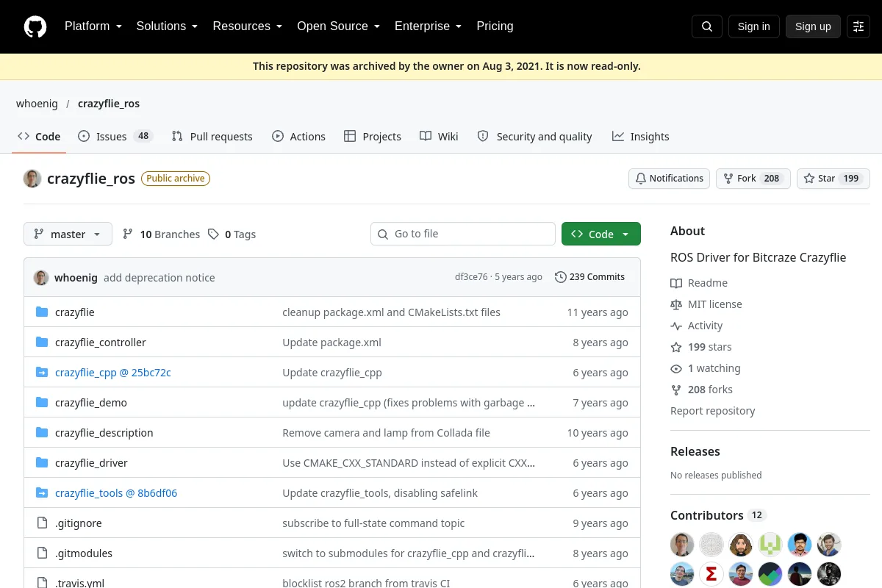Screen dimensions: 882x588
Task: Switch to the Insights tab
Action: click(640, 136)
